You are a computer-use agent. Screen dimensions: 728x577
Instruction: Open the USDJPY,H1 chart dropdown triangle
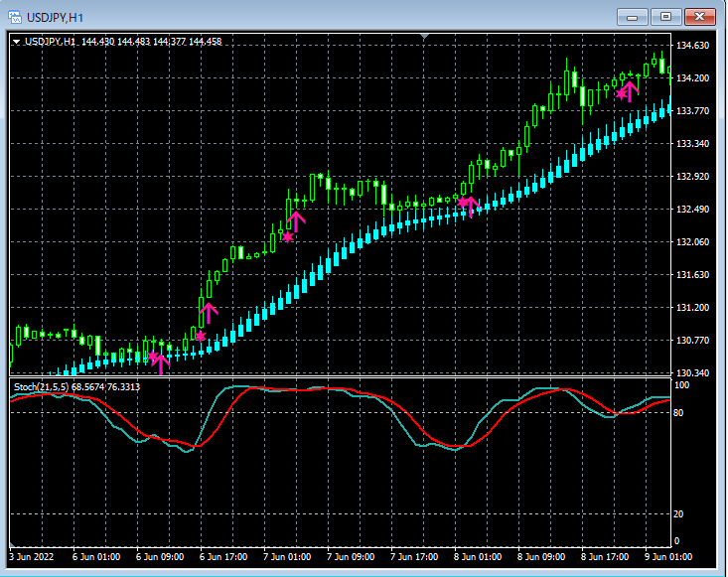point(17,42)
